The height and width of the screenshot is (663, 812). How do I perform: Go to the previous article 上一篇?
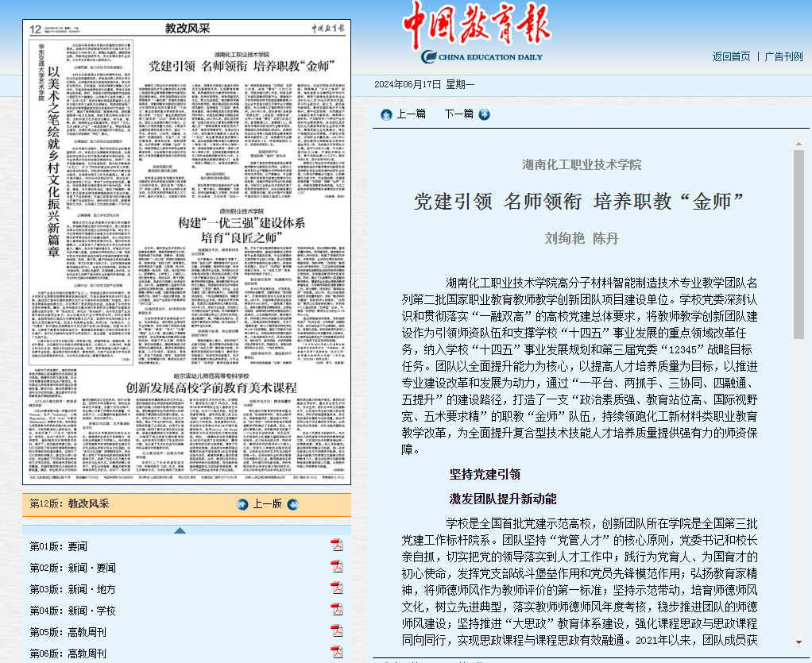412,114
